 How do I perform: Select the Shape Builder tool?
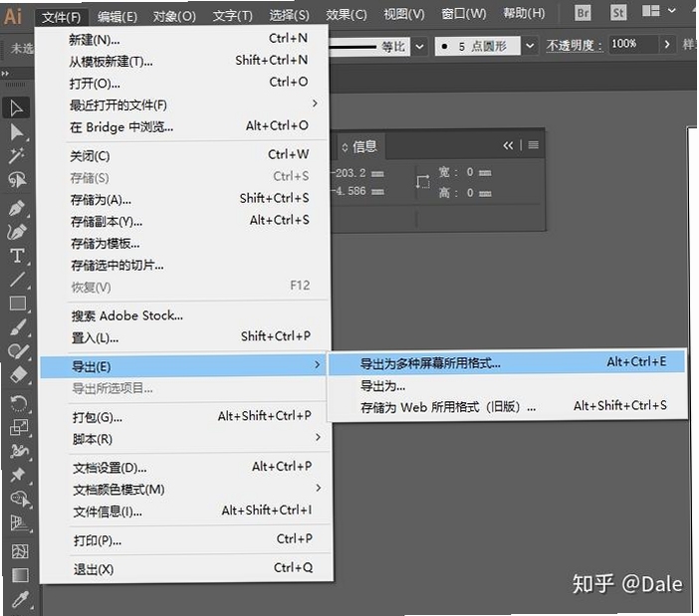pos(19,499)
